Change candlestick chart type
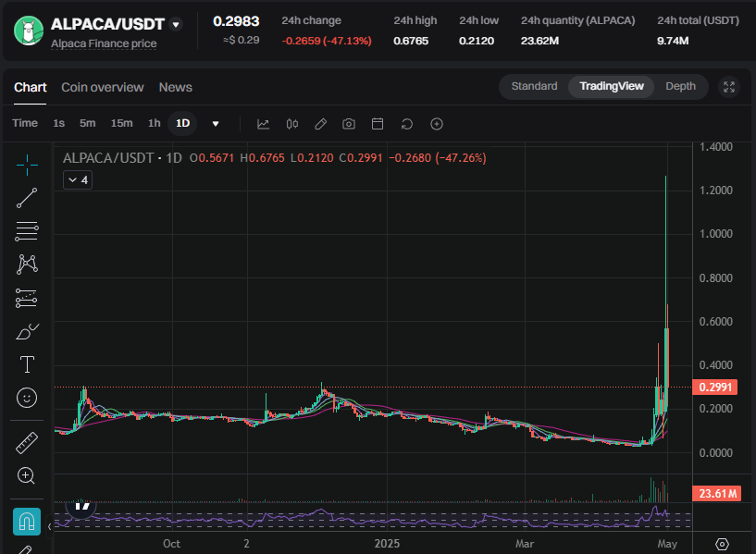Screen dimensions: 756x554 292,124
